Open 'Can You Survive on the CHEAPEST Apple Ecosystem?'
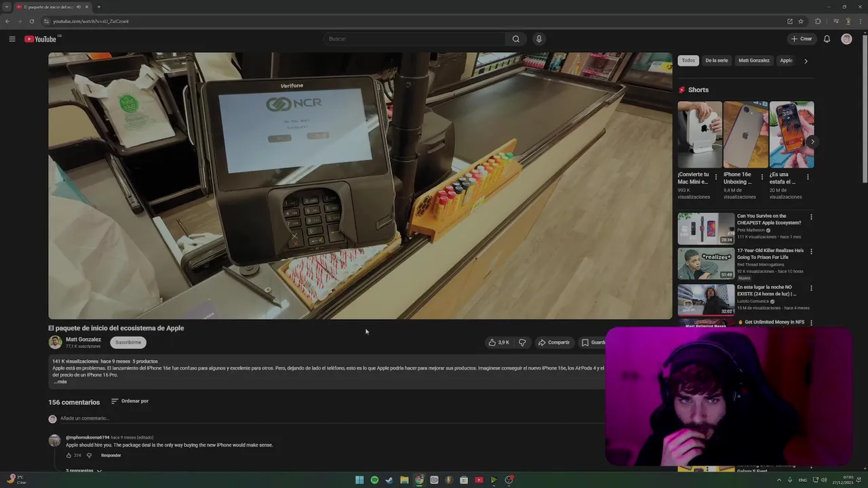Viewport: 868px width, 488px height. click(769, 220)
